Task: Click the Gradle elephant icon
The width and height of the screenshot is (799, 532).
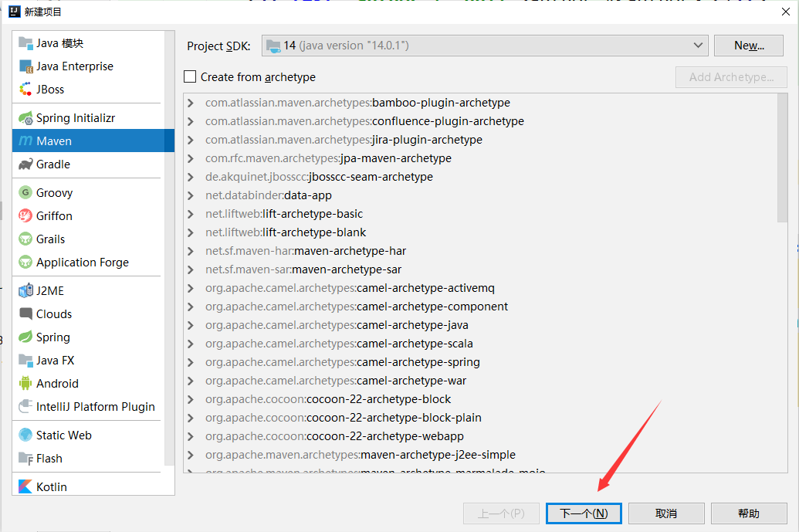Action: click(x=25, y=164)
